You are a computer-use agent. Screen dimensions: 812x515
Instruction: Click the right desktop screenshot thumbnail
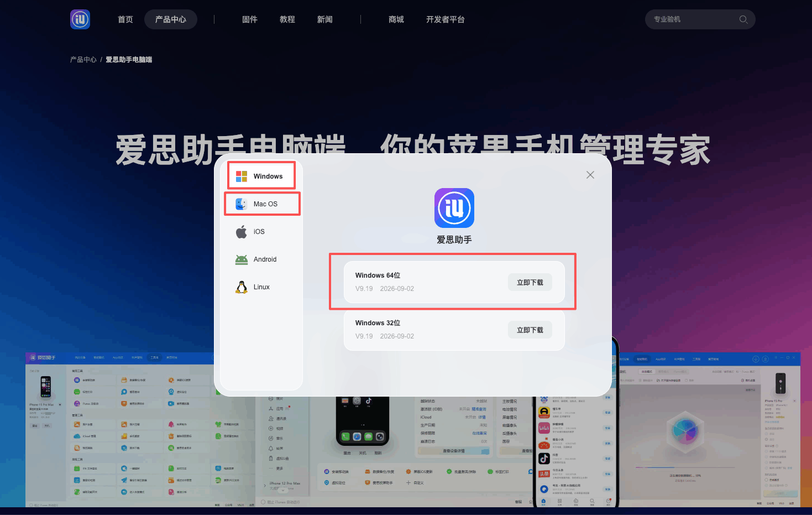click(709, 430)
